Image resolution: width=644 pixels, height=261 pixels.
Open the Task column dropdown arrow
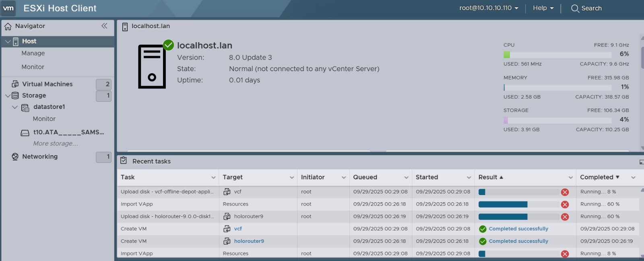tap(213, 178)
